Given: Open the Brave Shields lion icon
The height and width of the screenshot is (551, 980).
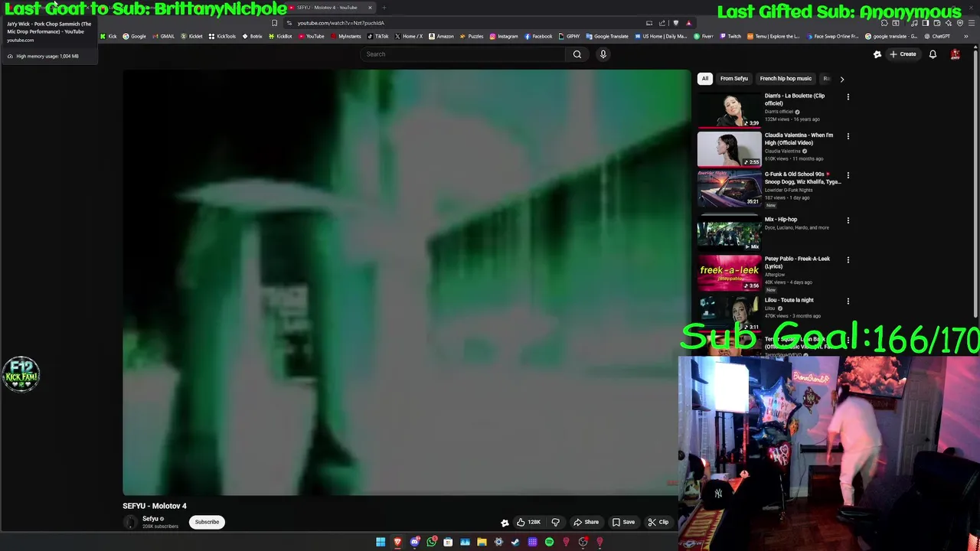Looking at the screenshot, I should coord(675,23).
